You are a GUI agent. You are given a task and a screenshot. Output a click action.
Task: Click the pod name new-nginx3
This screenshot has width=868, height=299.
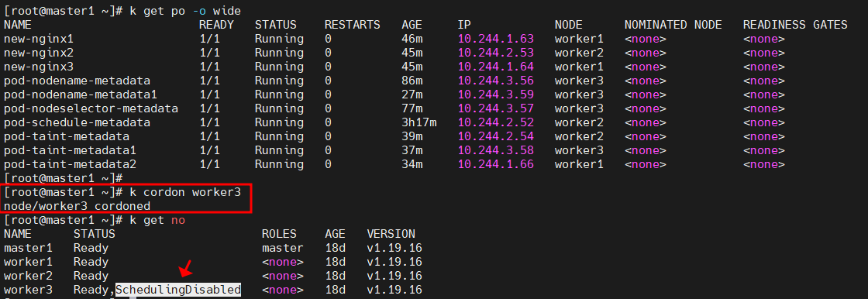[38, 67]
